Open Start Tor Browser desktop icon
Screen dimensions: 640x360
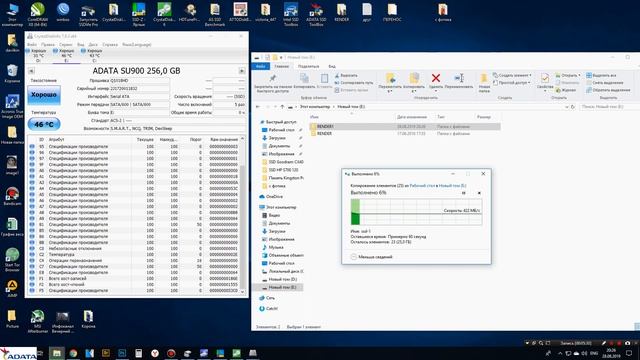click(12, 260)
